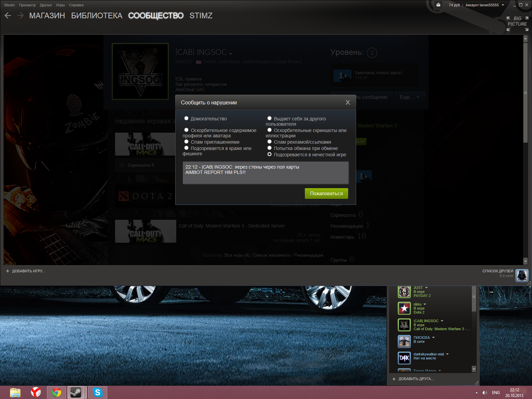This screenshot has height=399, width=532.
Task: Open darkskywalker-mid avatar in friends list
Action: point(404,358)
